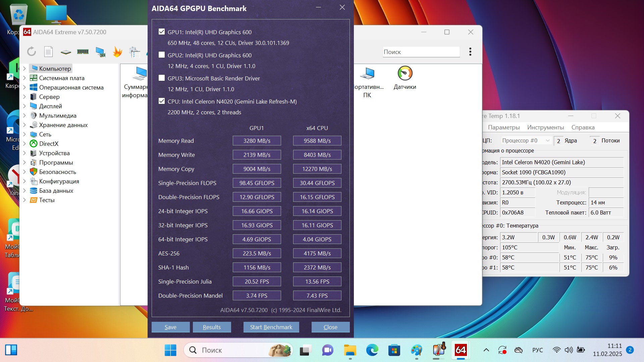Show hidden system tray icons
This screenshot has height=362, width=644.
pyautogui.click(x=486, y=350)
